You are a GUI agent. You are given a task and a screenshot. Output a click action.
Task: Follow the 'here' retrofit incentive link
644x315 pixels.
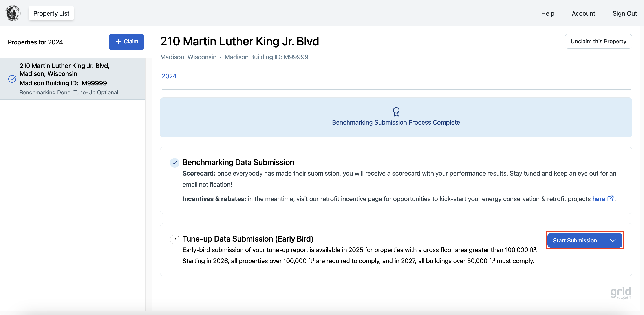click(598, 199)
